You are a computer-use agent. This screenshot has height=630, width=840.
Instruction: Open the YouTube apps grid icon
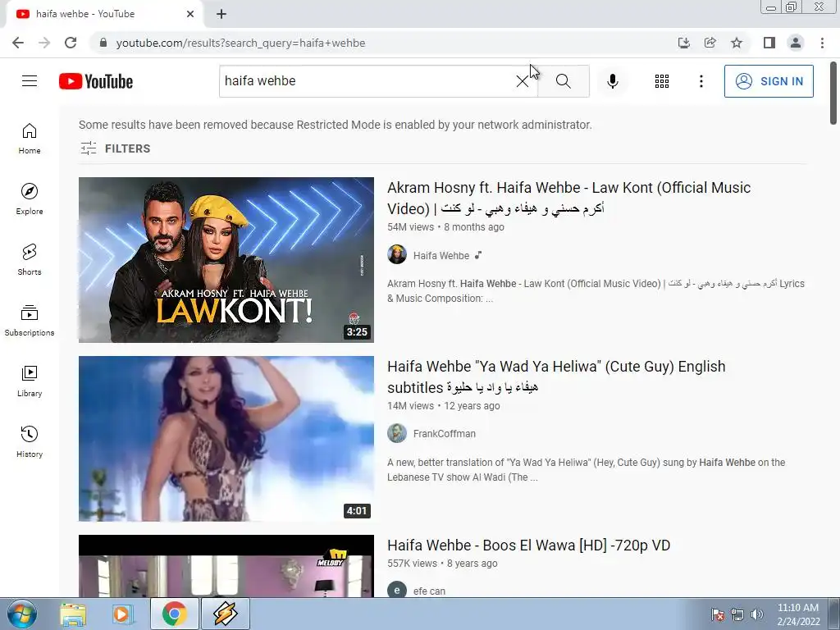point(662,81)
